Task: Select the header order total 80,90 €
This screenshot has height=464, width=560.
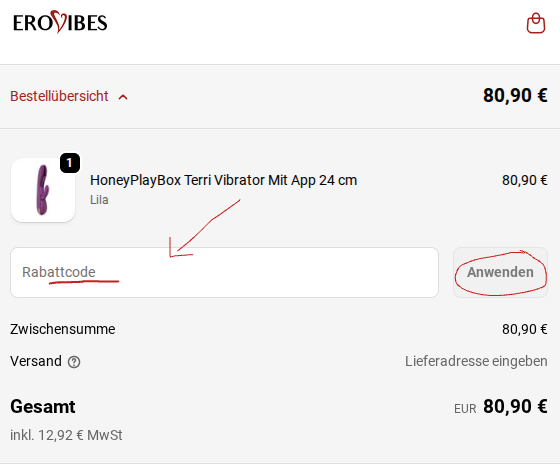Action: 515,95
